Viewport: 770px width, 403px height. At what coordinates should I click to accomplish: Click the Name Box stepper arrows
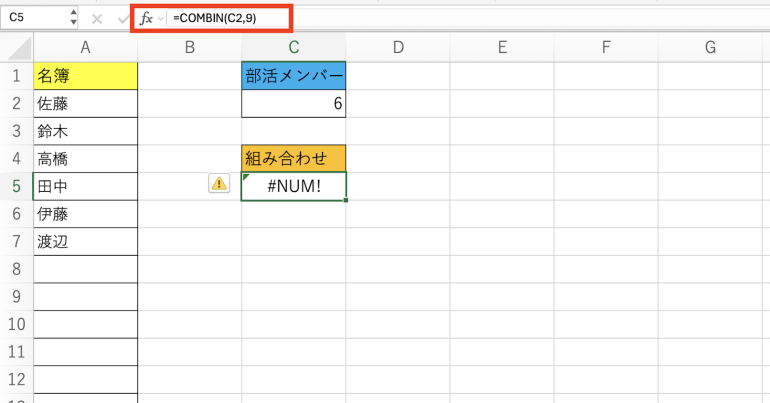coord(73,18)
